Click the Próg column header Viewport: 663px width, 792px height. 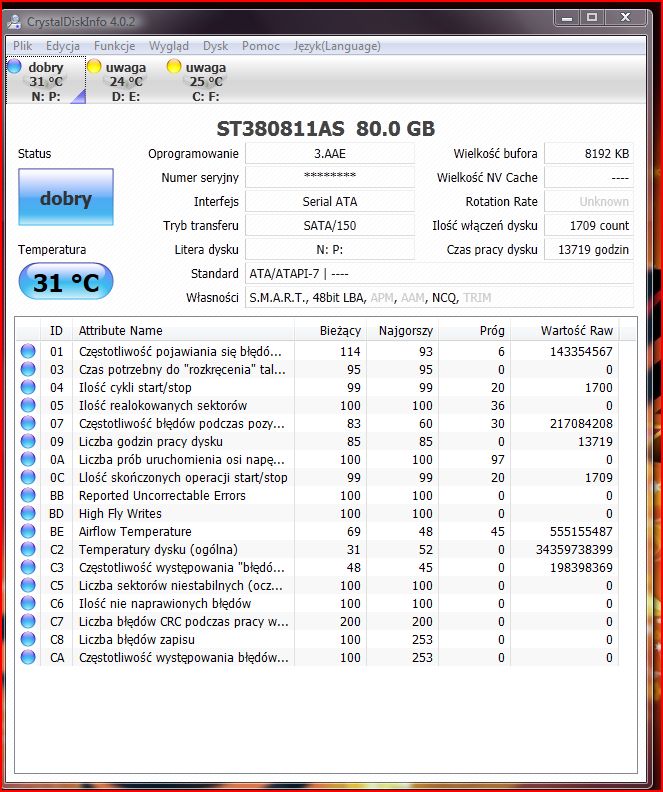point(475,330)
